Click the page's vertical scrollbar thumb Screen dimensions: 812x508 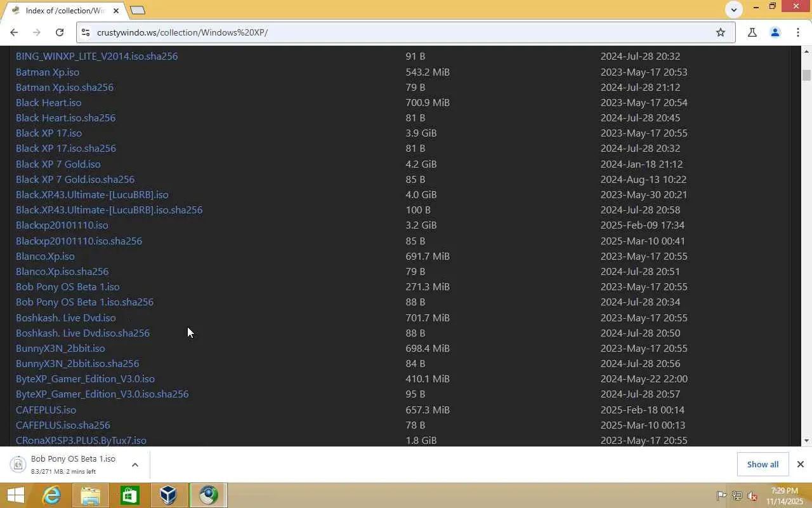click(806, 75)
